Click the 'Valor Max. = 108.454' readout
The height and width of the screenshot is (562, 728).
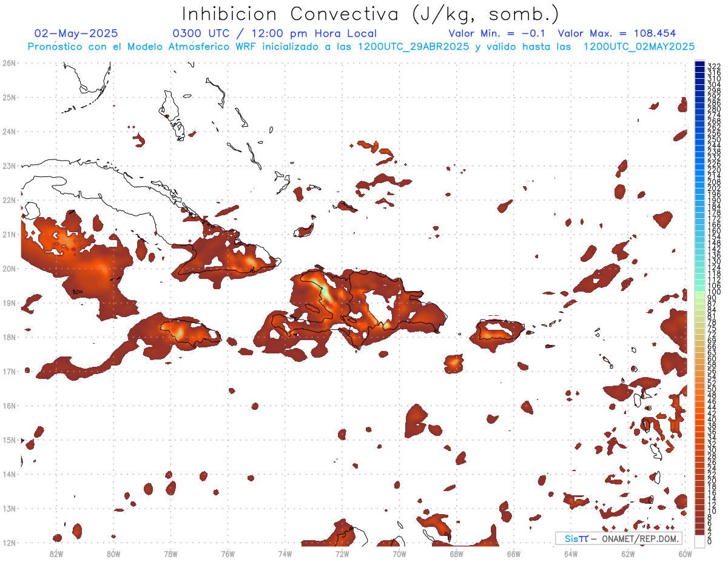pyautogui.click(x=617, y=33)
